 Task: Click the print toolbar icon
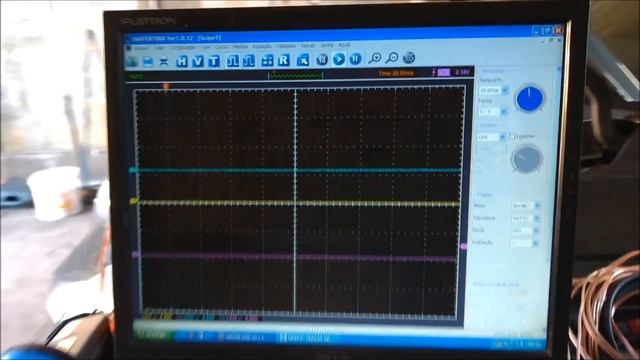pos(164,62)
